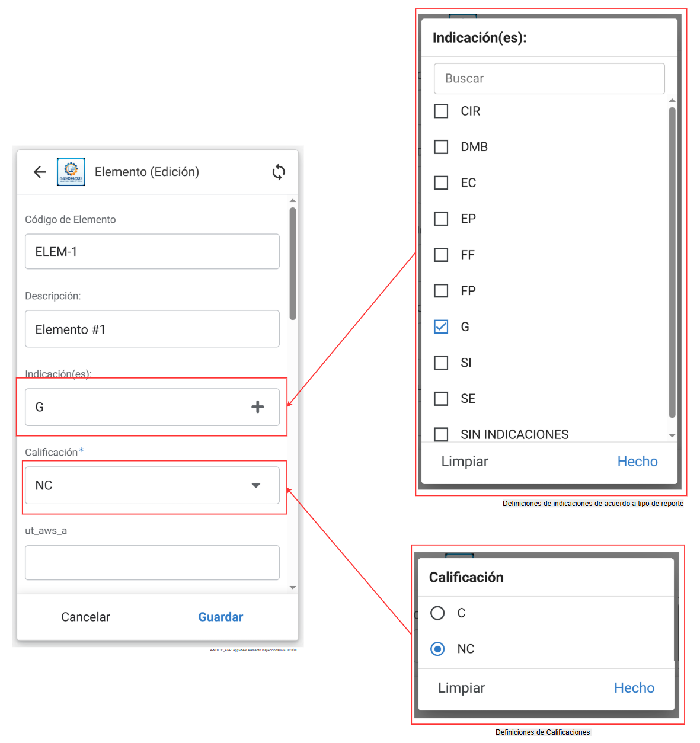Click the sync refresh icon
This screenshot has width=700, height=743.
click(x=279, y=172)
